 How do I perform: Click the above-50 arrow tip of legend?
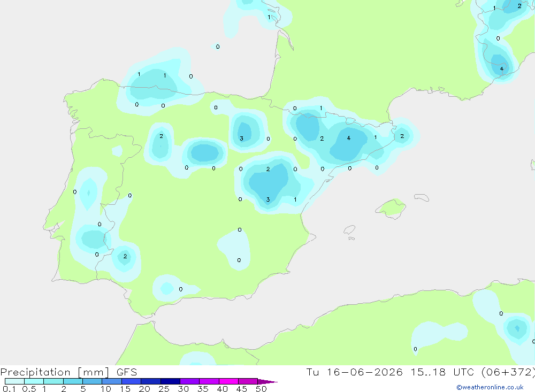tap(267, 382)
